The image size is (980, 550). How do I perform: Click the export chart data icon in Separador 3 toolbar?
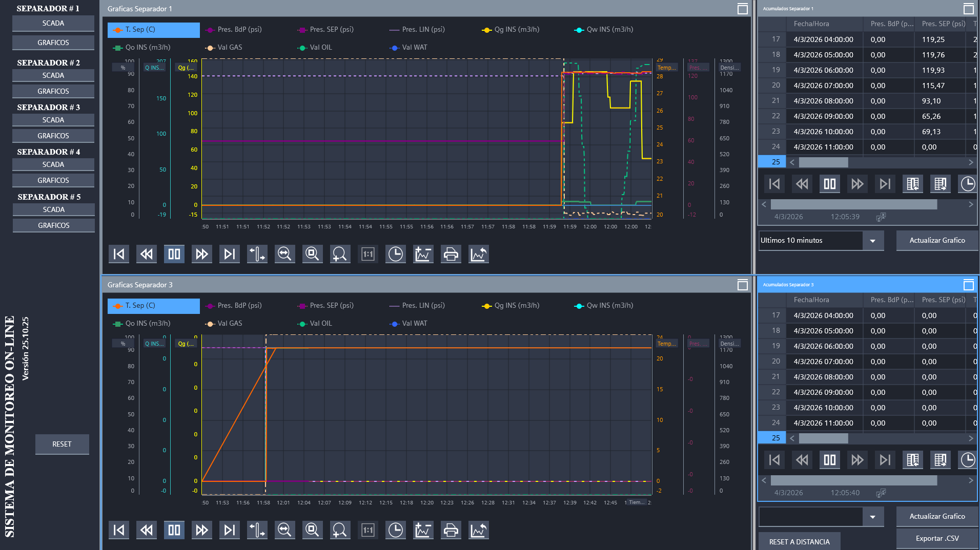[478, 530]
